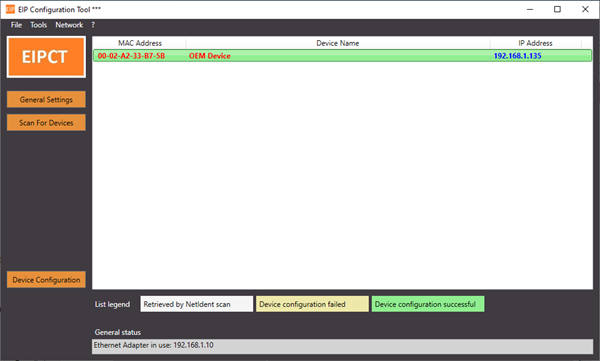Screen dimensions: 600x361
Task: Sort by IP Address column header
Action: pyautogui.click(x=535, y=43)
